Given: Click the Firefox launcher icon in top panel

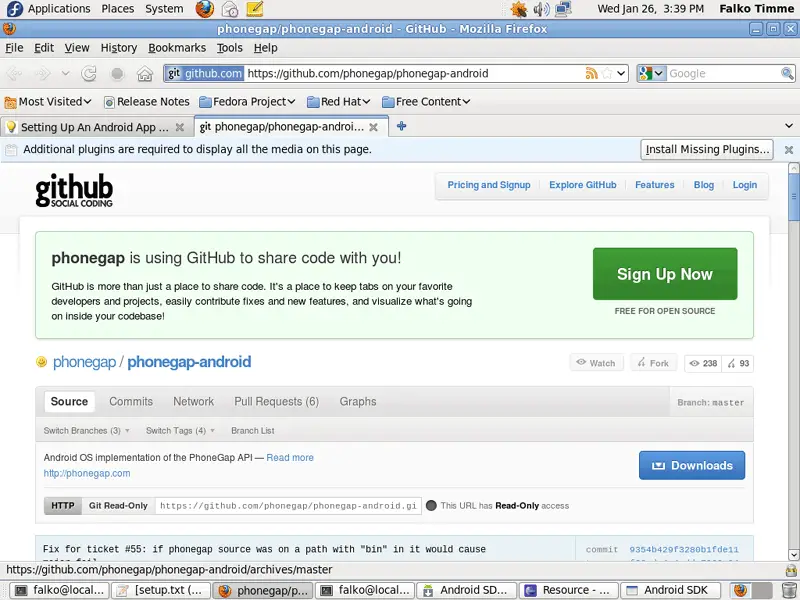Looking at the screenshot, I should (205, 9).
